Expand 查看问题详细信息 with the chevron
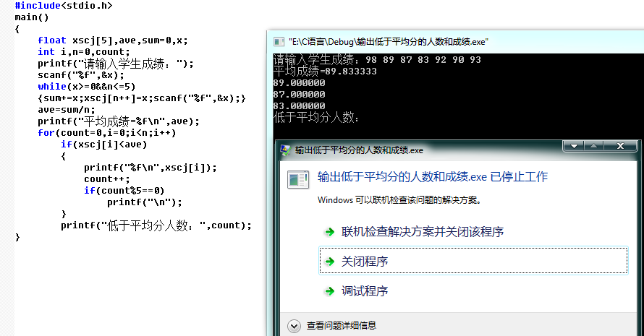The width and height of the screenshot is (644, 336). pyautogui.click(x=294, y=326)
